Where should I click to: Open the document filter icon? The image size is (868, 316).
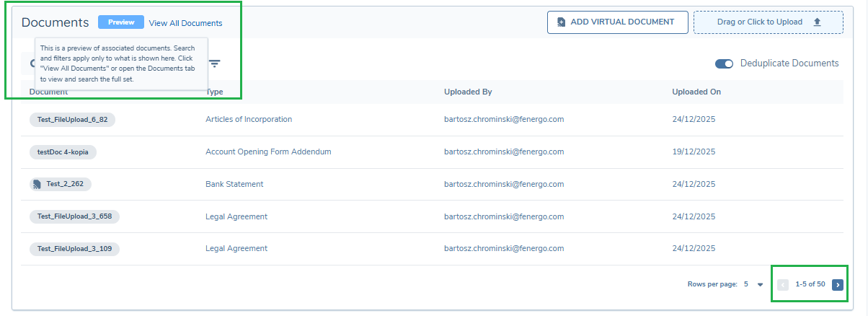click(214, 63)
